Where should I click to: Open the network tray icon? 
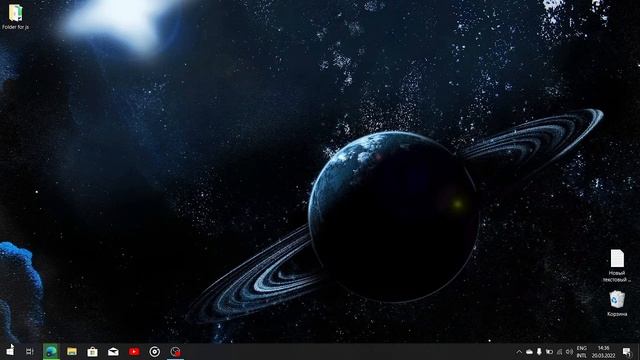coord(559,351)
